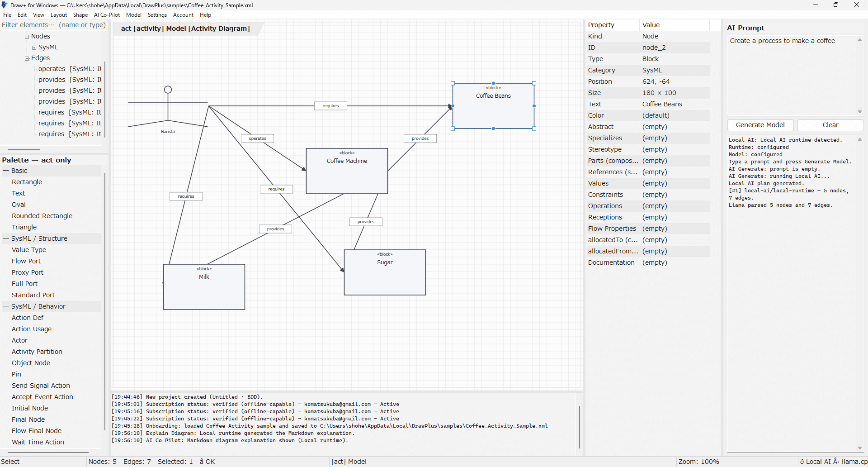Collapse the SysML / Behavior palette section
Screen dimensions: 868x467
click(x=6, y=306)
